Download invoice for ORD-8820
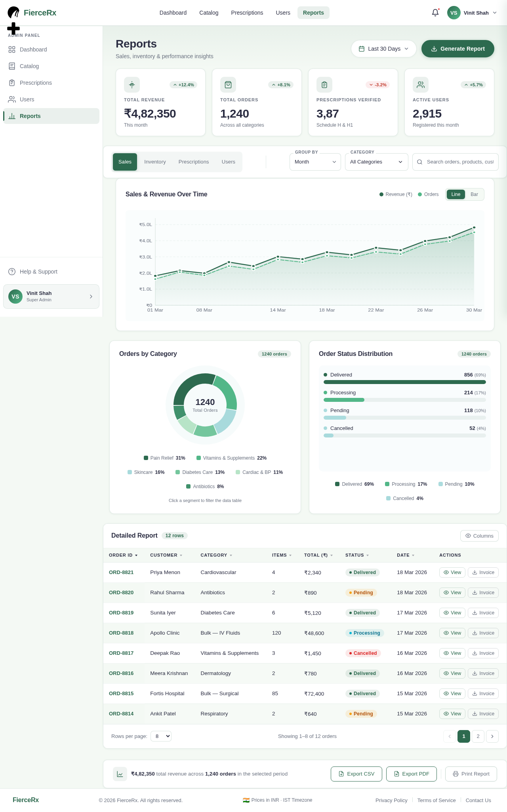 [483, 593]
